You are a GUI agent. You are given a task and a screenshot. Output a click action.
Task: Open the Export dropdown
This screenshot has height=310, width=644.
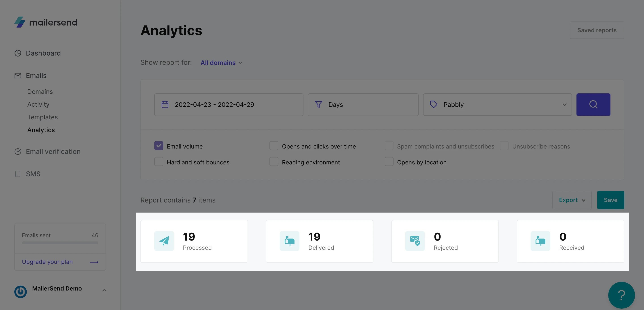click(x=572, y=200)
